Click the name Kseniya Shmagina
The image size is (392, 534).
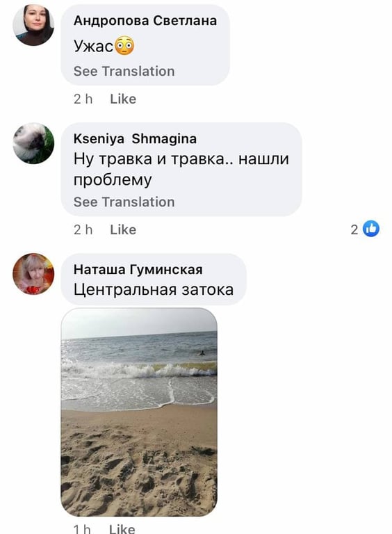[135, 138]
